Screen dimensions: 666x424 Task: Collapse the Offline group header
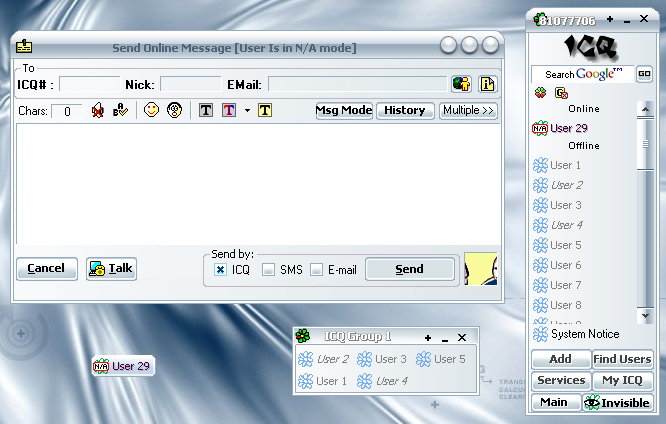584,146
